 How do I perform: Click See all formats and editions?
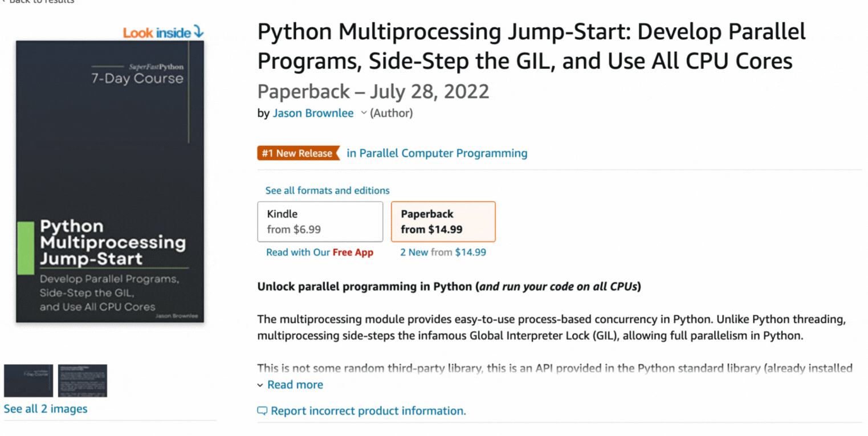327,190
